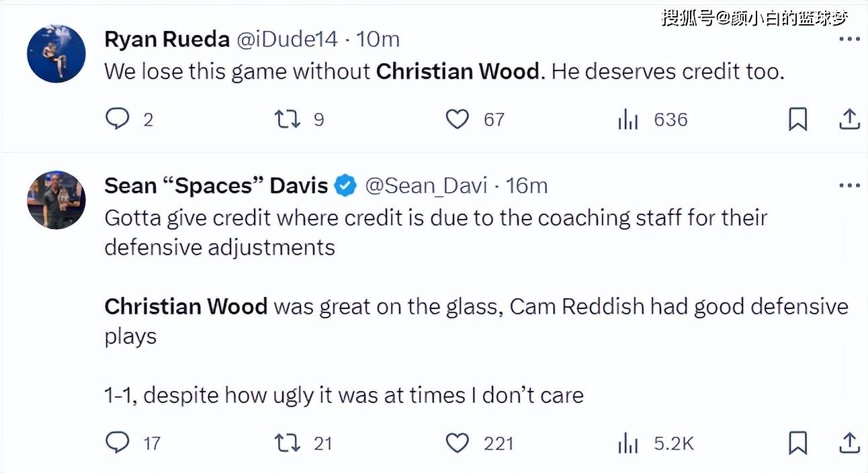Open more options for Sean Davis's tweet
Screen dimensions: 868x473
pyautogui.click(x=850, y=185)
